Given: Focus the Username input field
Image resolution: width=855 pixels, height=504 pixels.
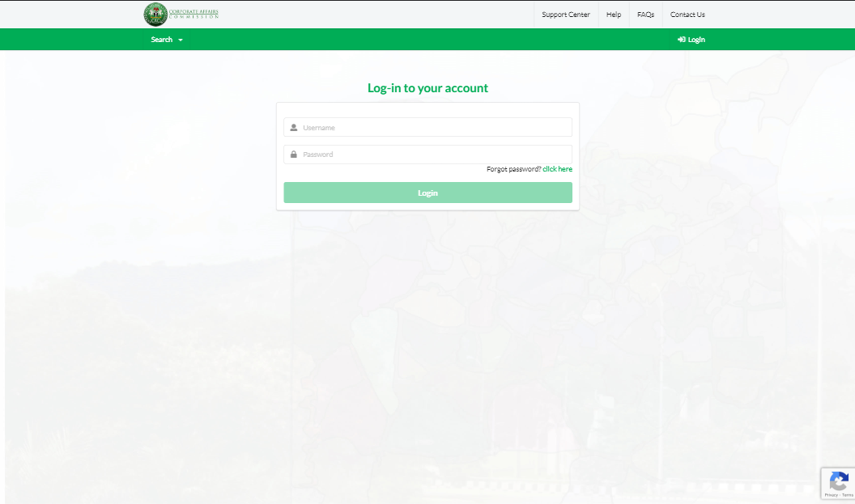Looking at the screenshot, I should (x=433, y=128).
